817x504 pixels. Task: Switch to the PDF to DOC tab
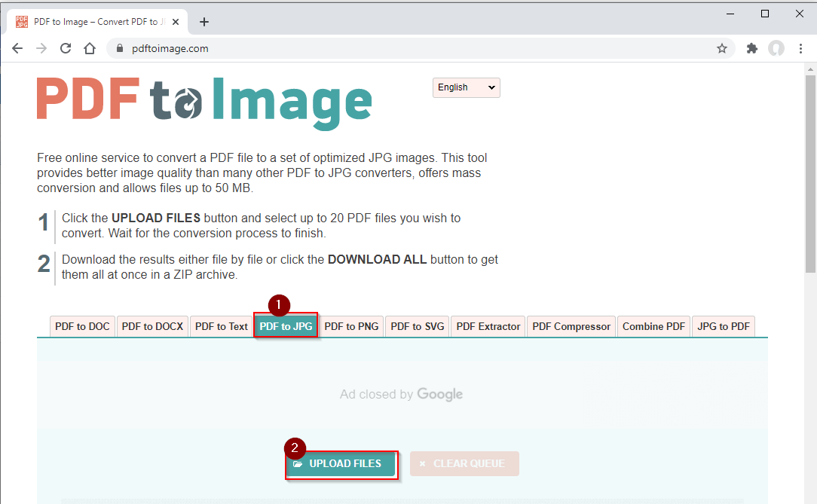coord(82,326)
